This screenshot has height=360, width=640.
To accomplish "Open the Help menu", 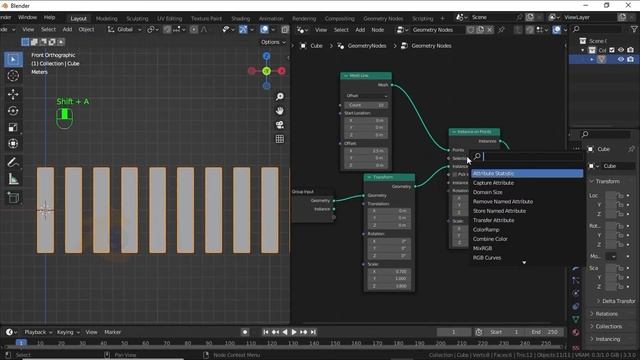I will pos(49,18).
